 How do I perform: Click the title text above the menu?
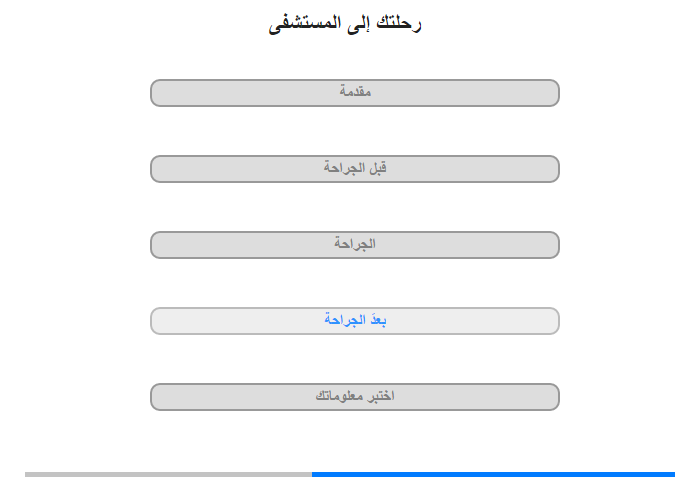[345, 24]
